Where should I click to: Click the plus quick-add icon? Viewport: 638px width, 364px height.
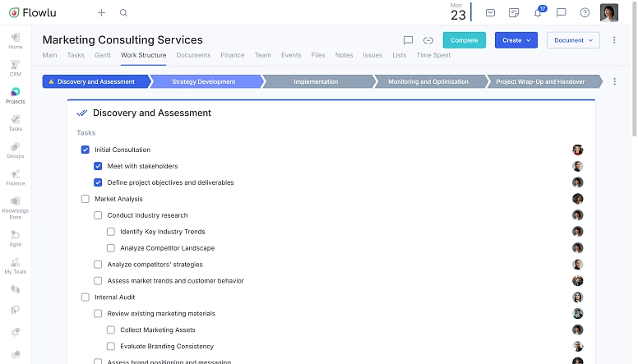point(101,12)
